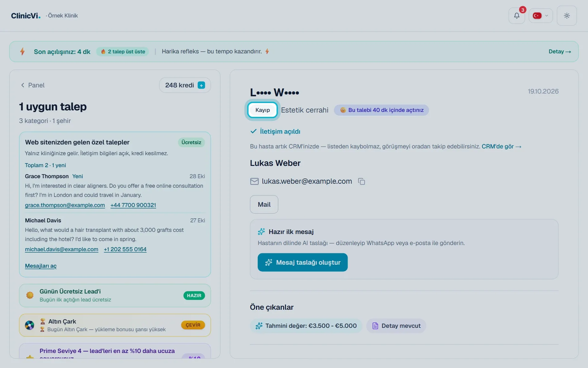Click the date 19.10.2026
This screenshot has height=368, width=588.
543,91
